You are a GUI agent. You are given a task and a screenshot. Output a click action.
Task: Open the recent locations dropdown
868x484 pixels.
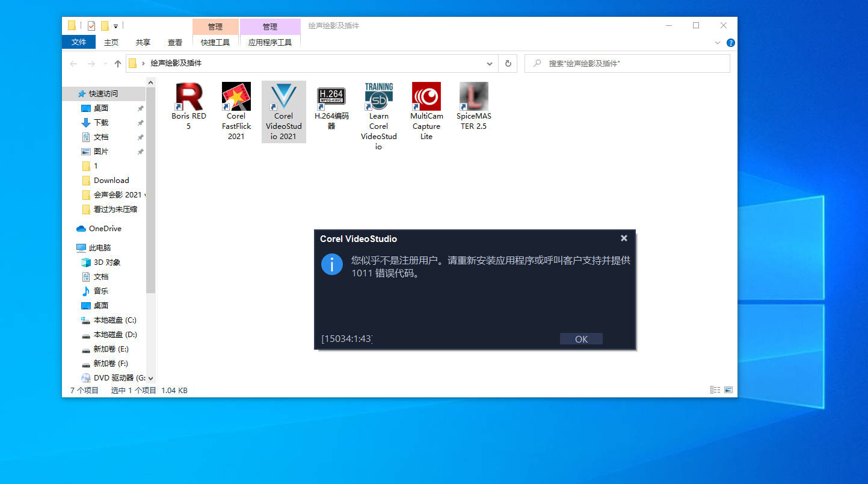tap(105, 64)
